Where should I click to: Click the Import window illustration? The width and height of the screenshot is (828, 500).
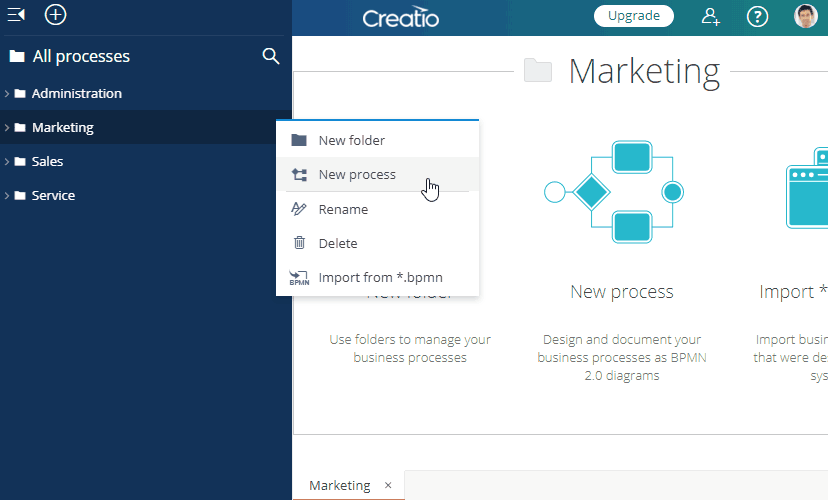[806, 188]
